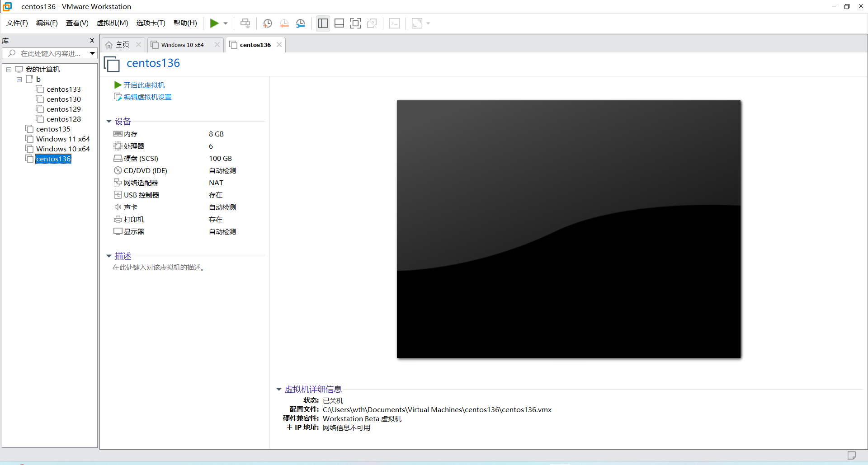The height and width of the screenshot is (465, 868).
Task: Open the 编辑(E) menu
Action: coord(47,23)
